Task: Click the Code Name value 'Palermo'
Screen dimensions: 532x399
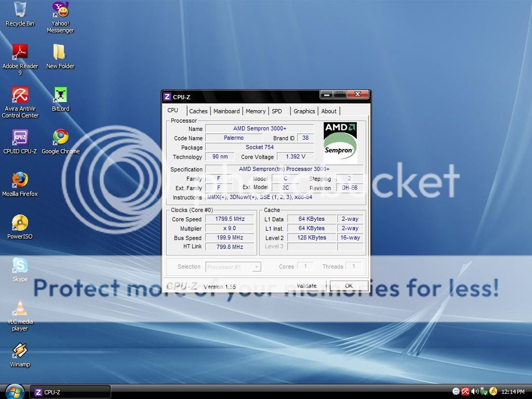Action: click(x=234, y=138)
